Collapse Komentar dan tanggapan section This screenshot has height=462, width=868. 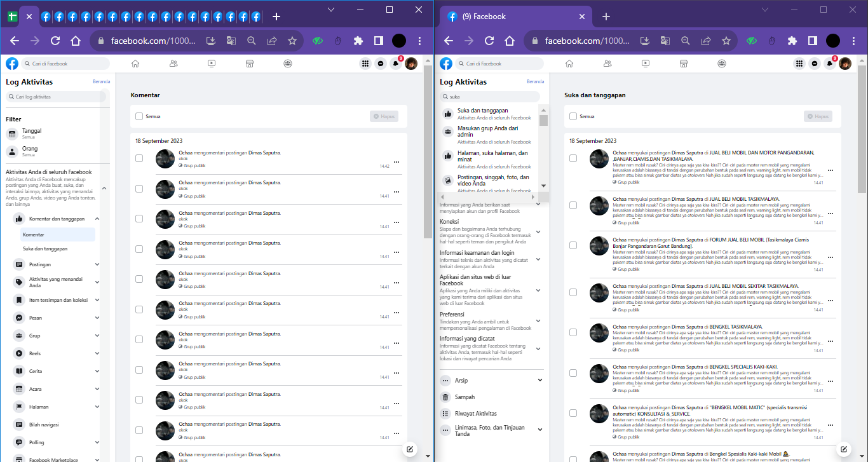click(97, 219)
